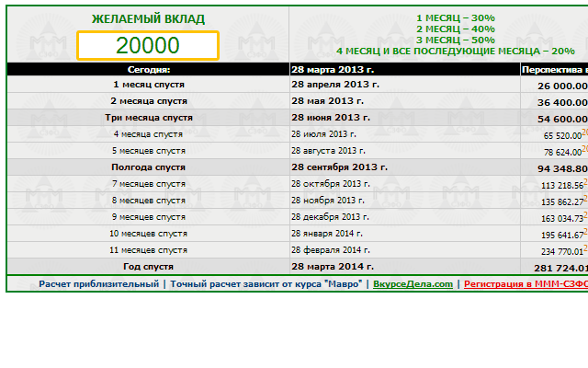
Task: Click the 'Сегодня:' header cell
Action: coord(149,70)
